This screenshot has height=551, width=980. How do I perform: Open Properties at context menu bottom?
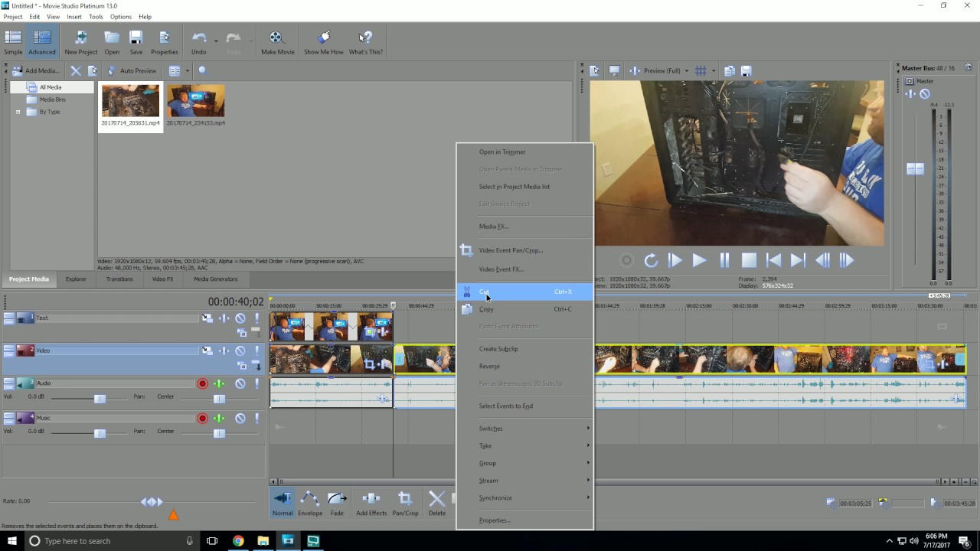click(x=524, y=520)
